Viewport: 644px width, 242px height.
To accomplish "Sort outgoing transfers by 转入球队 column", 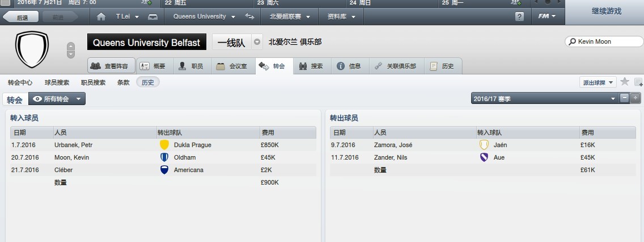I will (x=527, y=132).
